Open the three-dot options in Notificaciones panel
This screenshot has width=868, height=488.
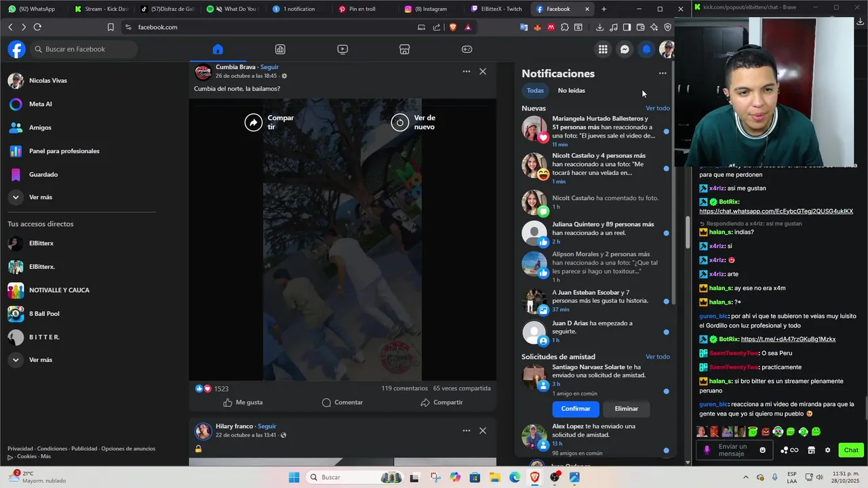pyautogui.click(x=663, y=73)
